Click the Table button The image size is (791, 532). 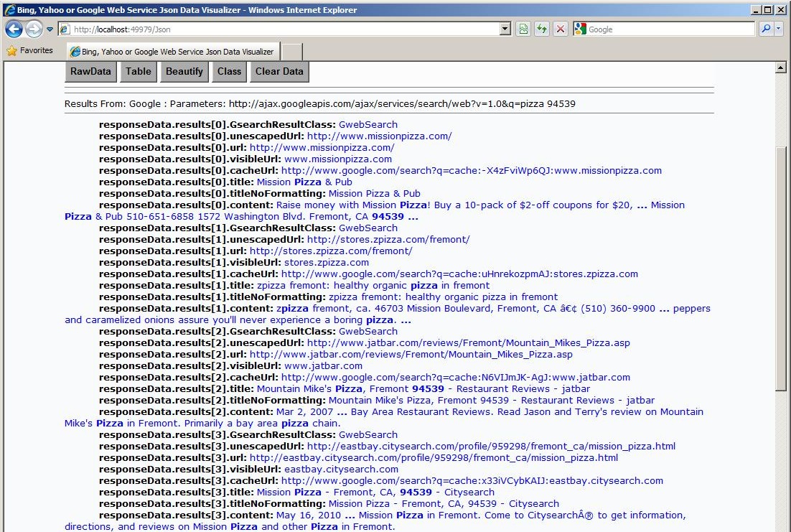139,72
